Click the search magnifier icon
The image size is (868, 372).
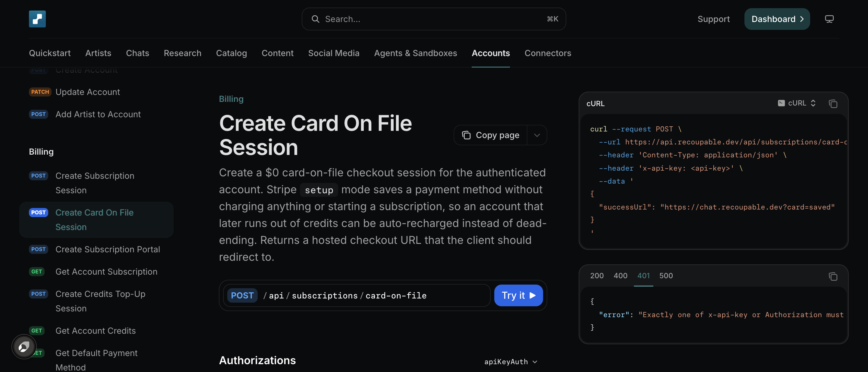click(315, 19)
